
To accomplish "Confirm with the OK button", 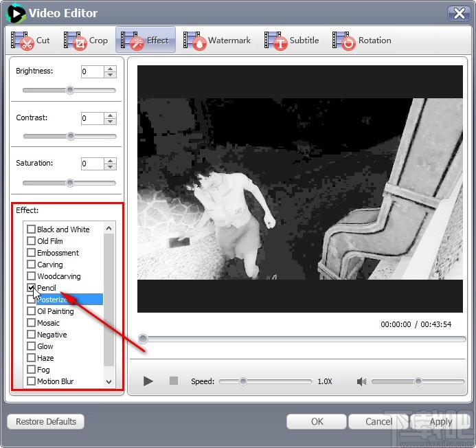I will pos(317,422).
